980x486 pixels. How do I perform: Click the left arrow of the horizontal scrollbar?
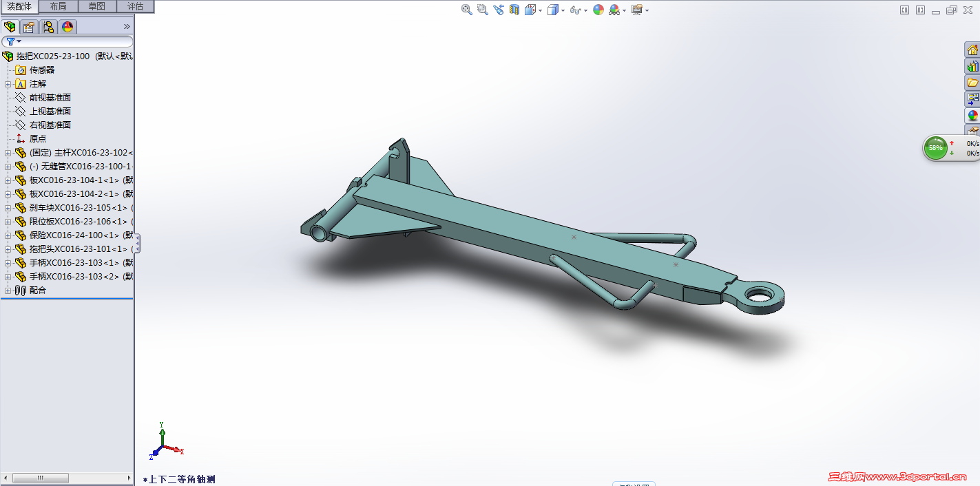pos(6,478)
